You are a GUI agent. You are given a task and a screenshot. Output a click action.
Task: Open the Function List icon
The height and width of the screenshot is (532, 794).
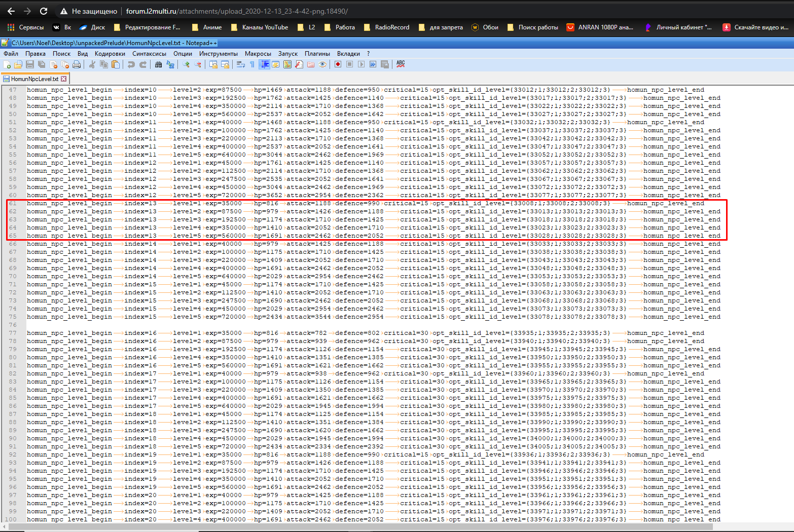pyautogui.click(x=299, y=64)
